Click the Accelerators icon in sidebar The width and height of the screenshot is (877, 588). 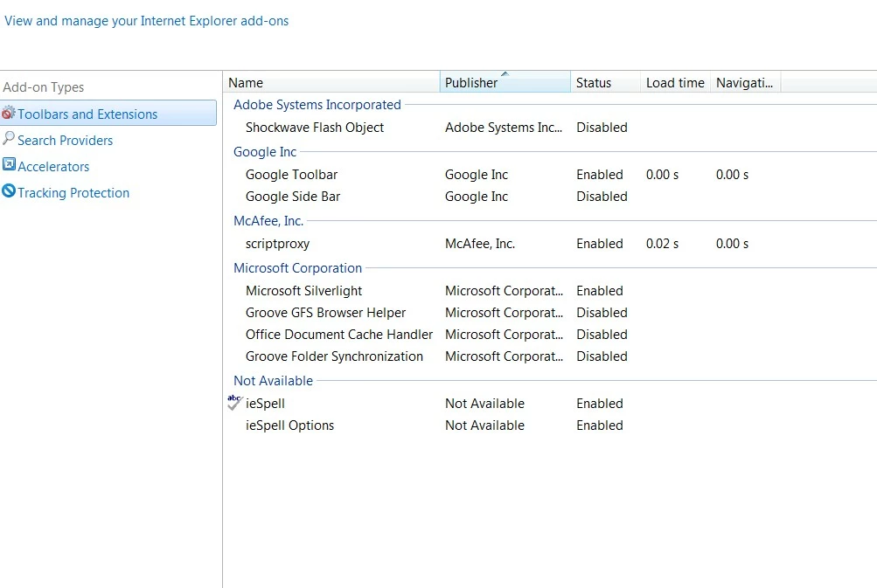(x=9, y=164)
